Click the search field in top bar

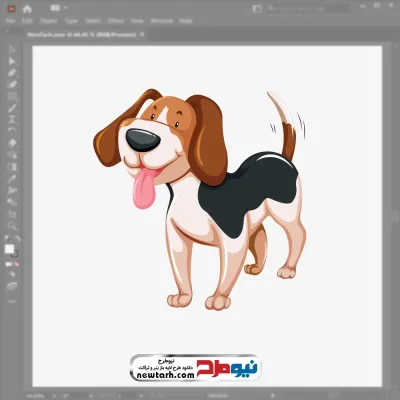308,8
